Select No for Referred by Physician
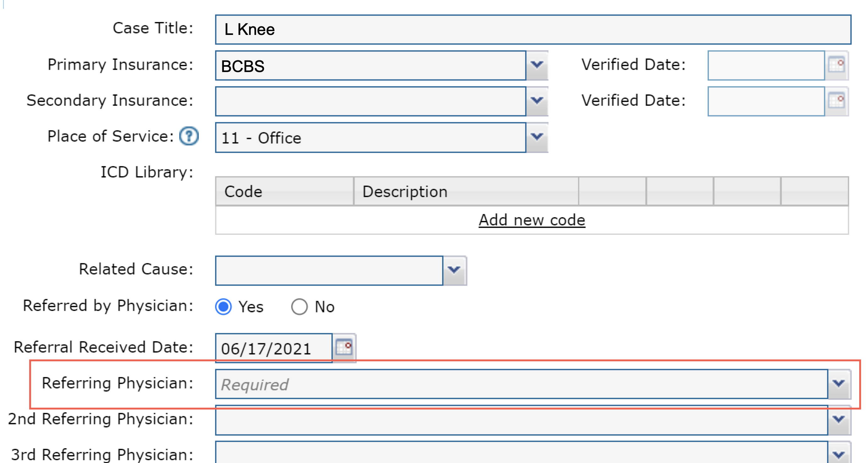Screen dimensions: 868x463 [299, 307]
